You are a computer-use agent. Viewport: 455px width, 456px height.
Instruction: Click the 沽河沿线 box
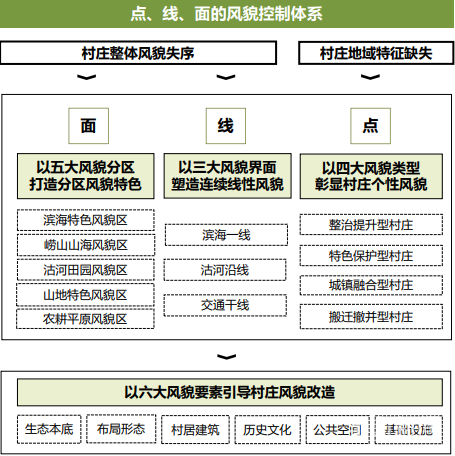click(x=225, y=270)
